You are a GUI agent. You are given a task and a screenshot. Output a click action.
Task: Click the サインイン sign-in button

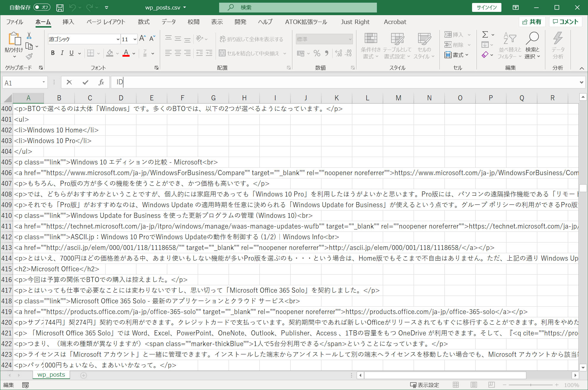point(487,7)
